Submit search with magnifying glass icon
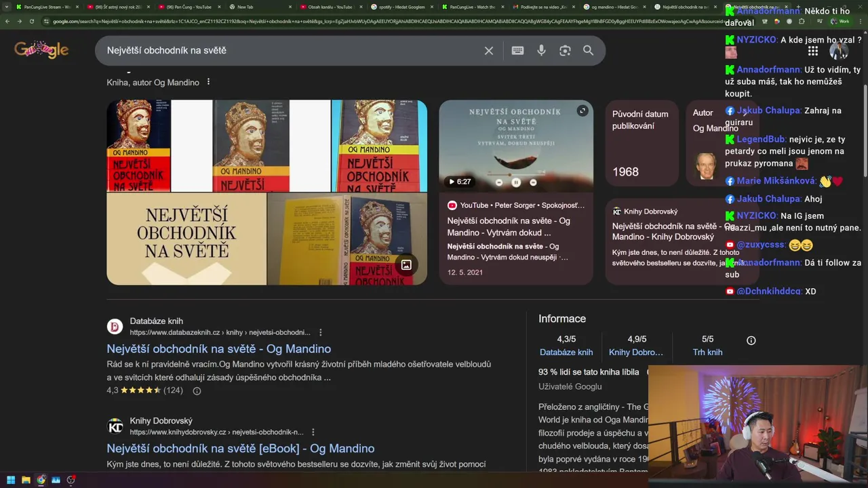 click(x=588, y=51)
